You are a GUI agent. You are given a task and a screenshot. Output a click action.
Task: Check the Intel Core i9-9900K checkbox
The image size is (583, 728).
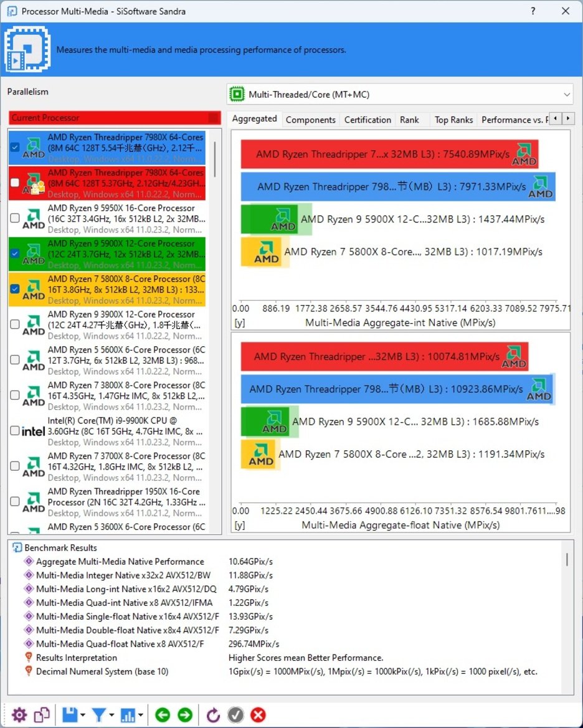pos(15,430)
